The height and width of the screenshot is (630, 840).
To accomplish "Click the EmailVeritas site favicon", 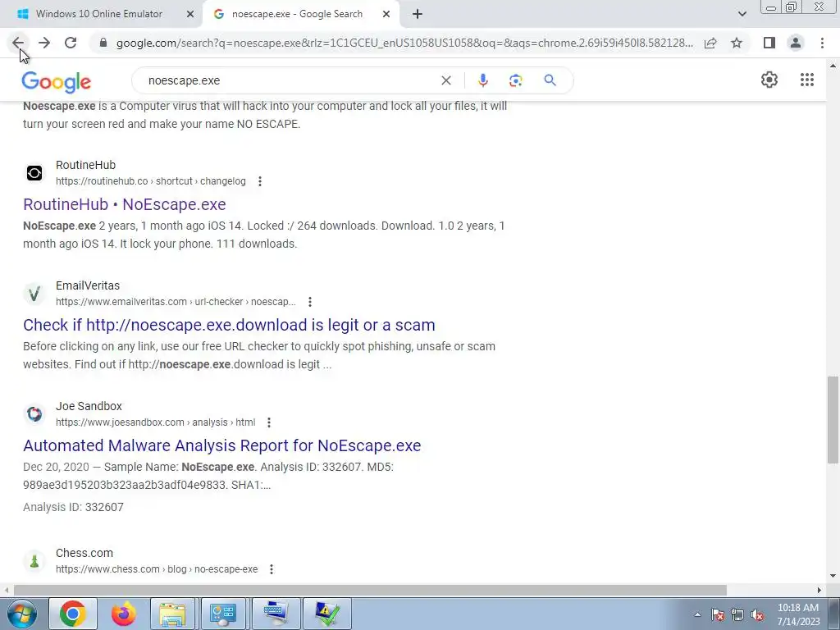I will (x=34, y=294).
